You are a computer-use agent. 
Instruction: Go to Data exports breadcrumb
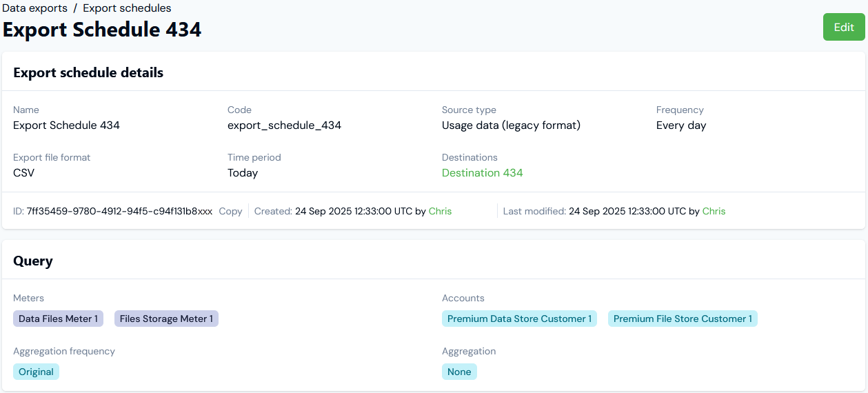pyautogui.click(x=34, y=8)
